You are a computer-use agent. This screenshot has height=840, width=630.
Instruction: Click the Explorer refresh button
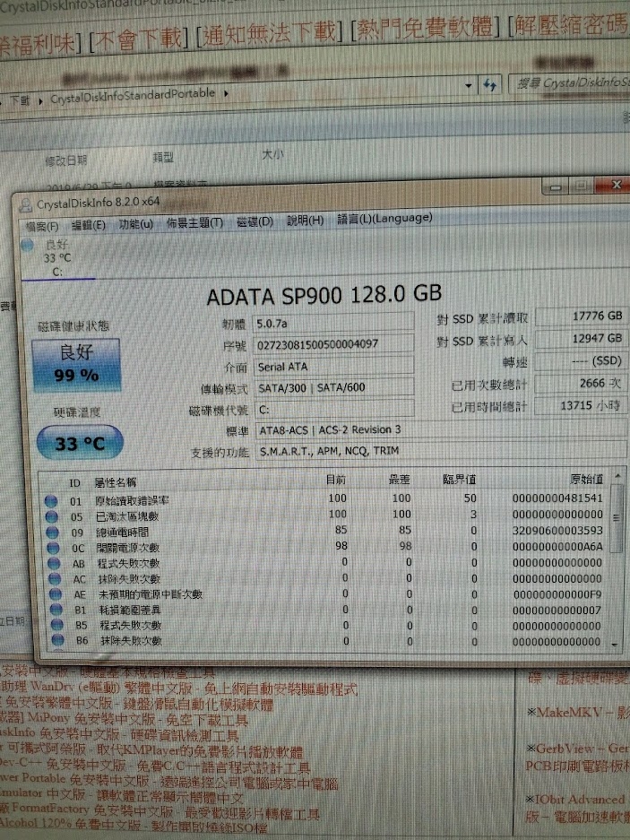(x=489, y=84)
